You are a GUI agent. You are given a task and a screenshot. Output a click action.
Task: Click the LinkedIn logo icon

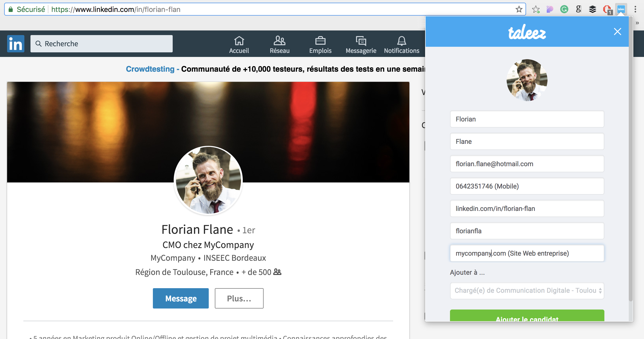pyautogui.click(x=16, y=44)
